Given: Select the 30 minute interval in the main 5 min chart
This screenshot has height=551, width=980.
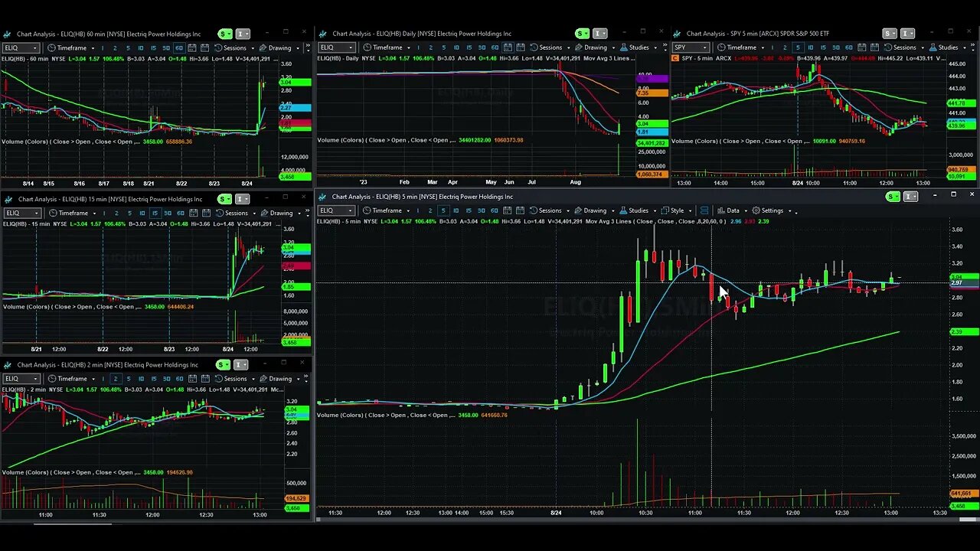Looking at the screenshot, I should click(482, 210).
